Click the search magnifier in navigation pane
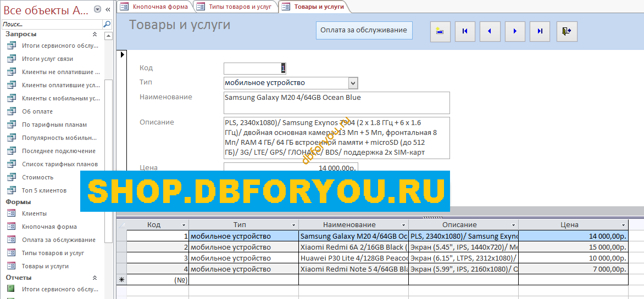 107,24
